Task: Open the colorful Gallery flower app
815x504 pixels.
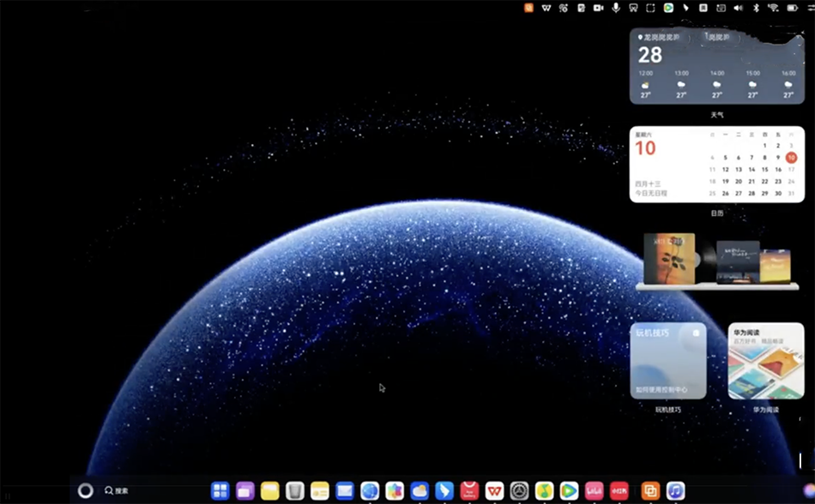Action: (395, 490)
